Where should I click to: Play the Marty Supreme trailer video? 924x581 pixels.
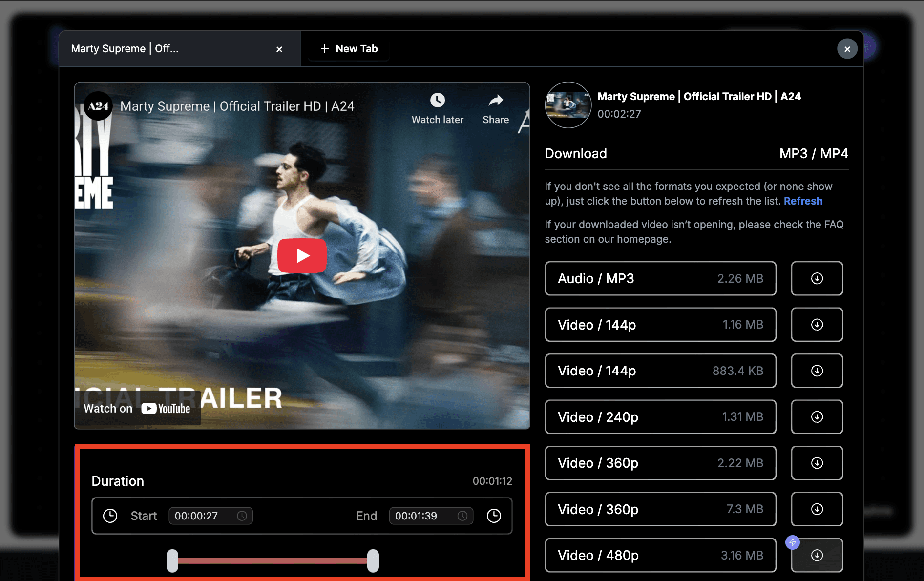[x=302, y=255]
